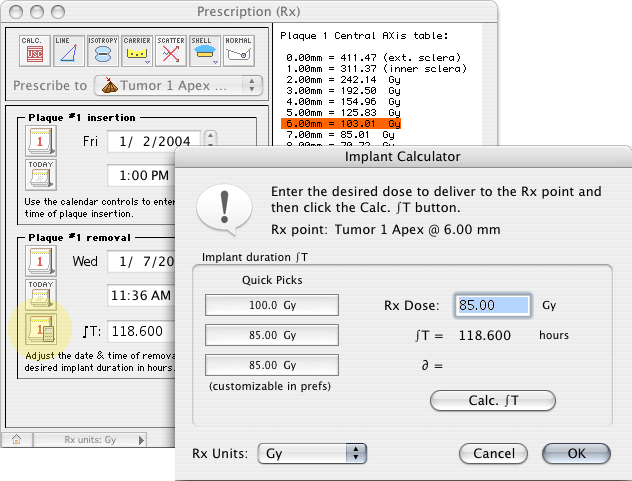Screen dimensions: 632x481
Task: Select the bottom 85.00 Gy quick pick
Action: tap(272, 365)
